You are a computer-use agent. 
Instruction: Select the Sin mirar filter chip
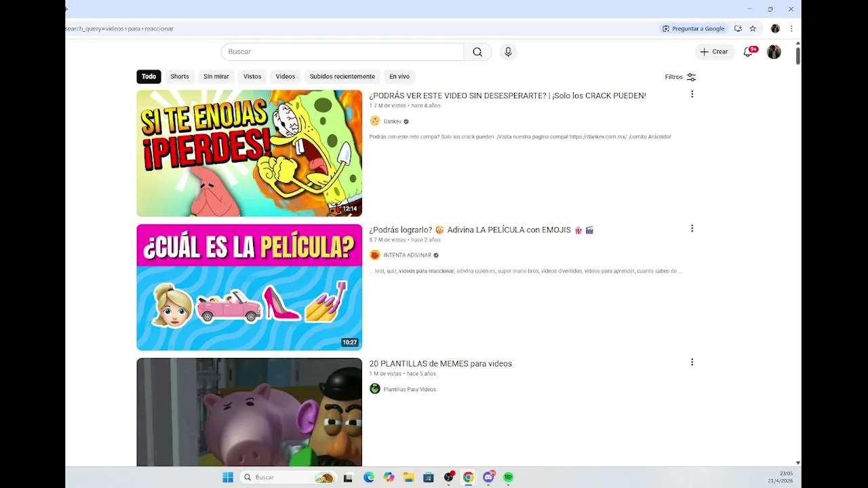pos(216,77)
